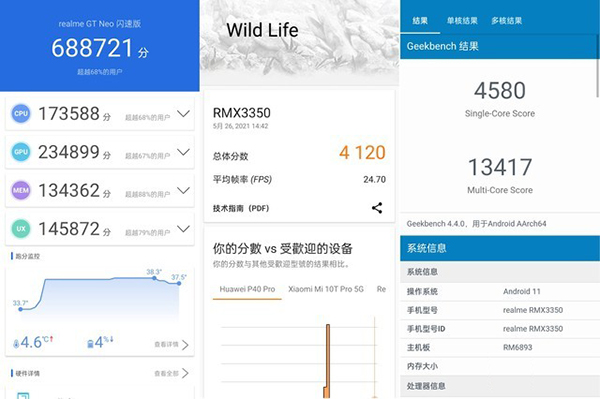The image size is (600, 399).
Task: Click the battery drop 4% indicator
Action: (x=100, y=342)
